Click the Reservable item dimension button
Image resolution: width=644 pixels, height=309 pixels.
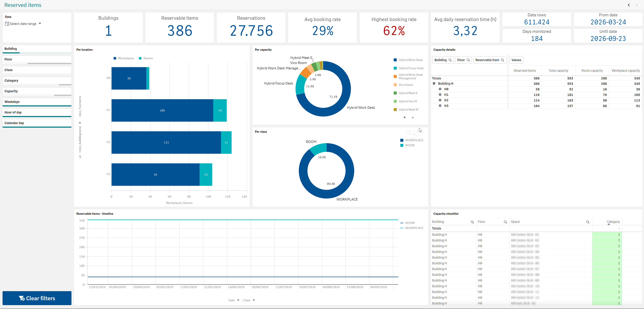point(489,60)
